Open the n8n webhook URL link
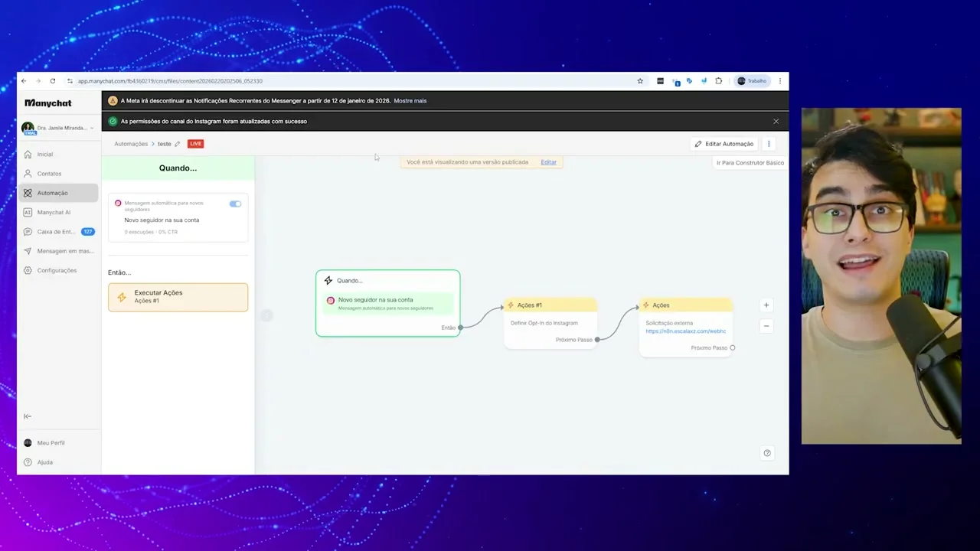This screenshot has width=980, height=551. tap(686, 331)
